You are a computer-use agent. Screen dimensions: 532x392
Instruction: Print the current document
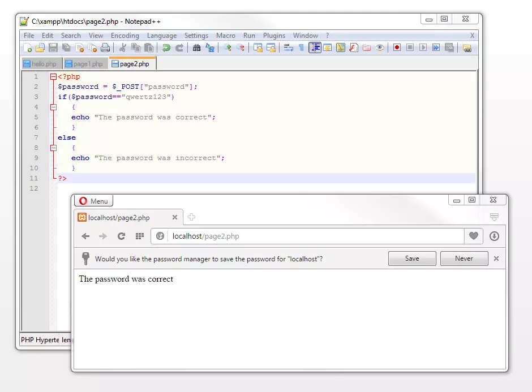[106, 48]
